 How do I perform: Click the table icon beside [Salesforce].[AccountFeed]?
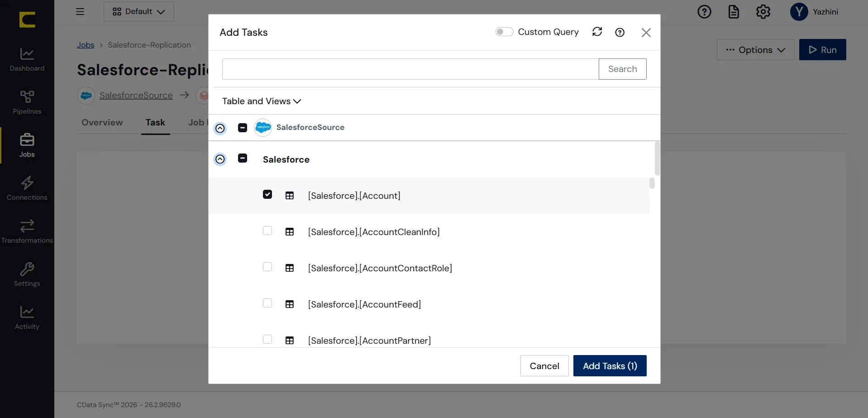pos(290,304)
